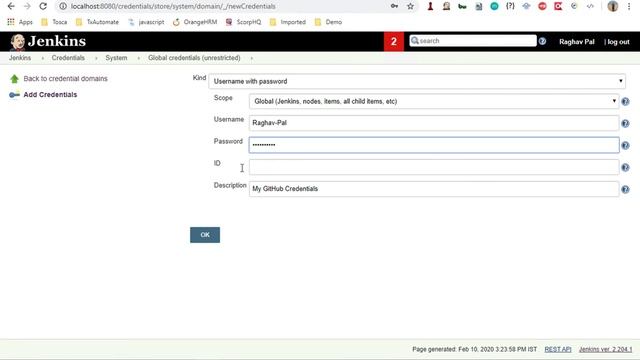The image size is (640, 360).
Task: Click the browser address bar URL
Action: click(173, 7)
